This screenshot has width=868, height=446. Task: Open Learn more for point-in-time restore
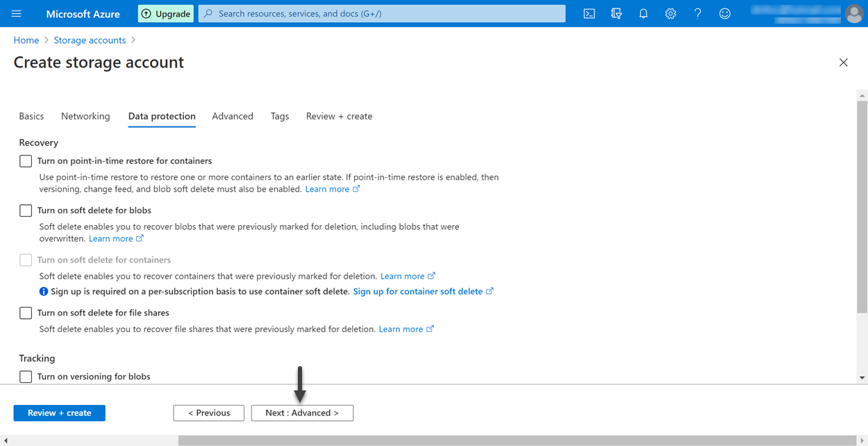(x=333, y=189)
